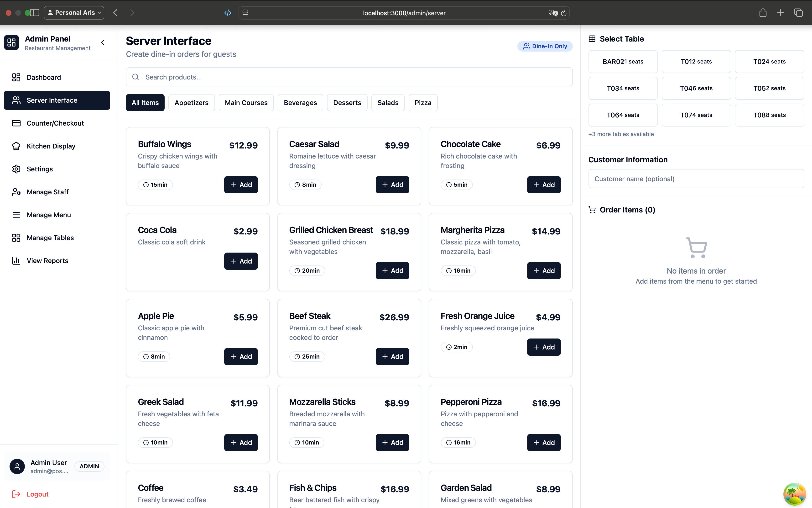Click the View Reports chart icon
Image resolution: width=812 pixels, height=508 pixels.
tap(16, 261)
